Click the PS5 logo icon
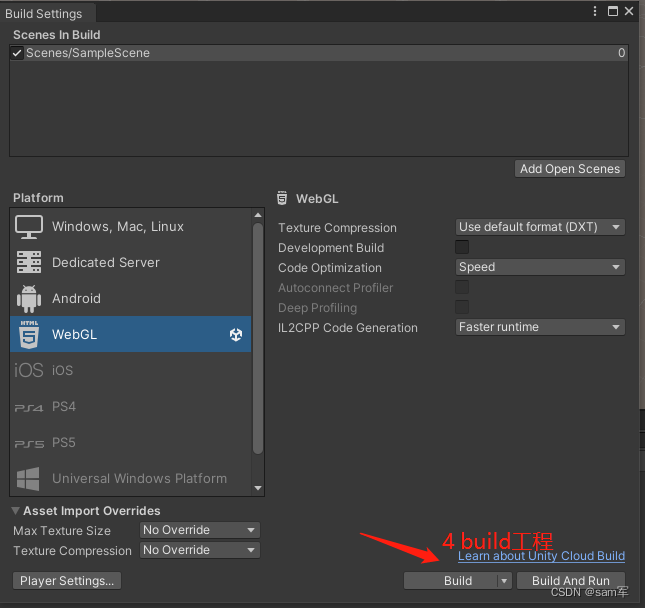 [29, 444]
